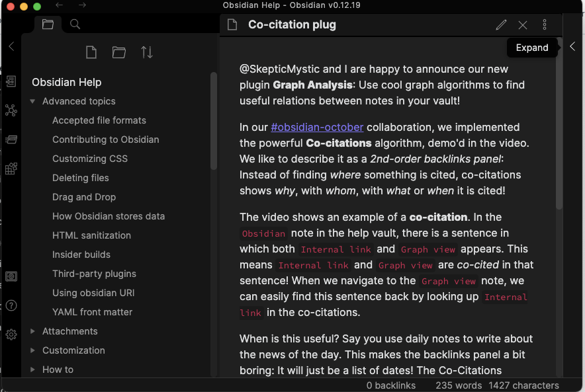Click the 1427 characters status entry
Image resolution: width=585 pixels, height=392 pixels.
click(524, 385)
